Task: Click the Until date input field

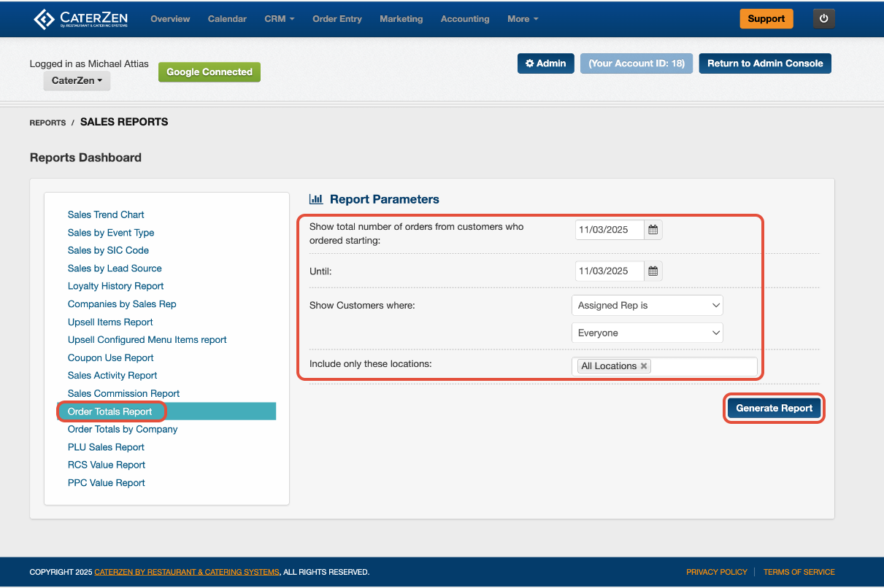Action: pyautogui.click(x=610, y=271)
